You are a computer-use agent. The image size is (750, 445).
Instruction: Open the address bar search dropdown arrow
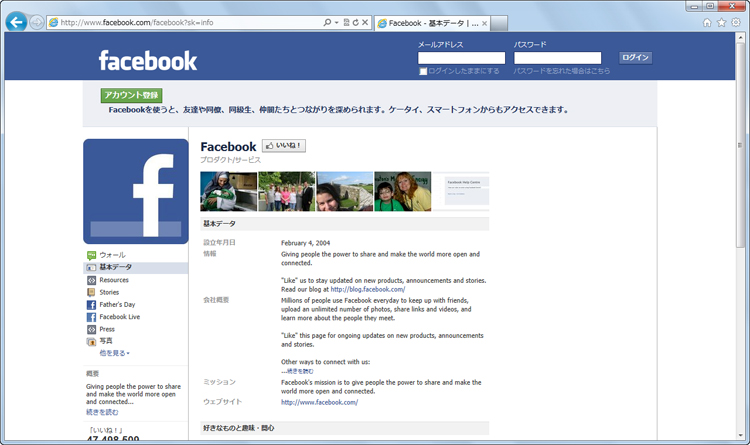337,22
